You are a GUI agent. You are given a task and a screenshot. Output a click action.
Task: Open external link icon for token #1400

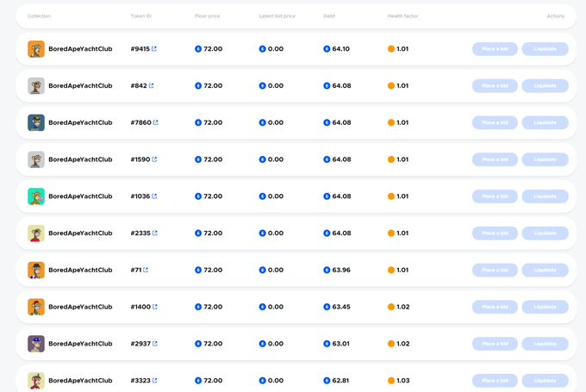[x=155, y=307]
